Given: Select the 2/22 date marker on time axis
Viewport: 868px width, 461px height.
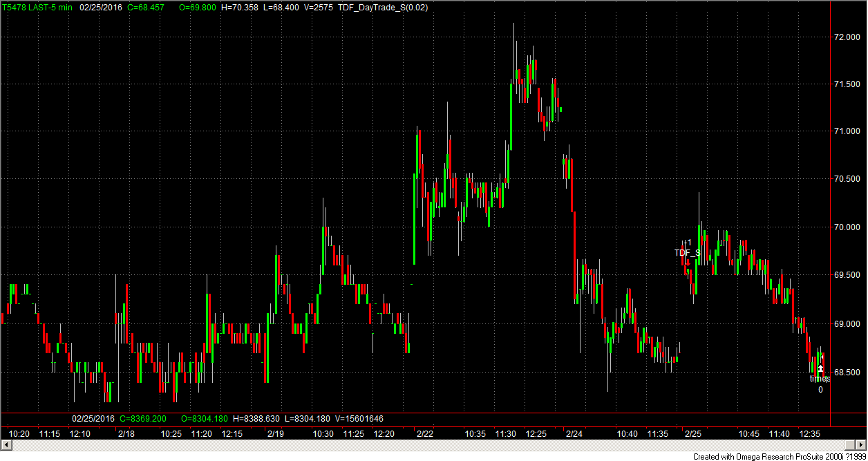Looking at the screenshot, I should pyautogui.click(x=424, y=434).
